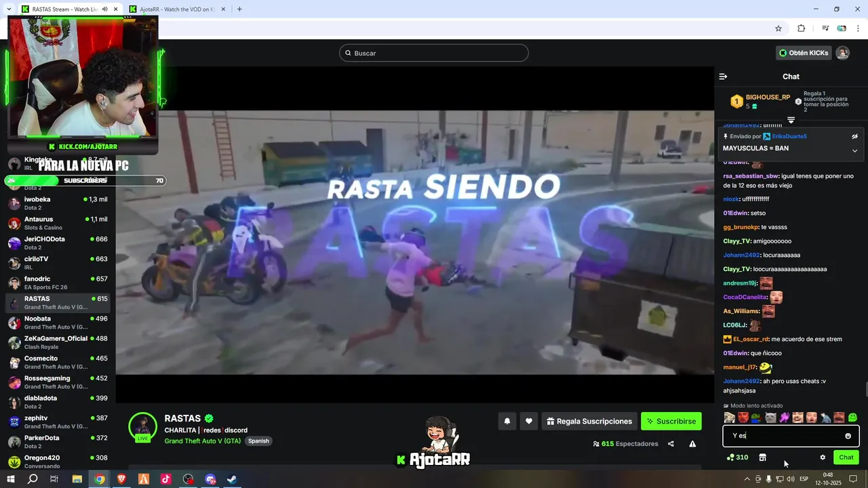
Task: Bookmark this page with star icon
Action: (778, 28)
